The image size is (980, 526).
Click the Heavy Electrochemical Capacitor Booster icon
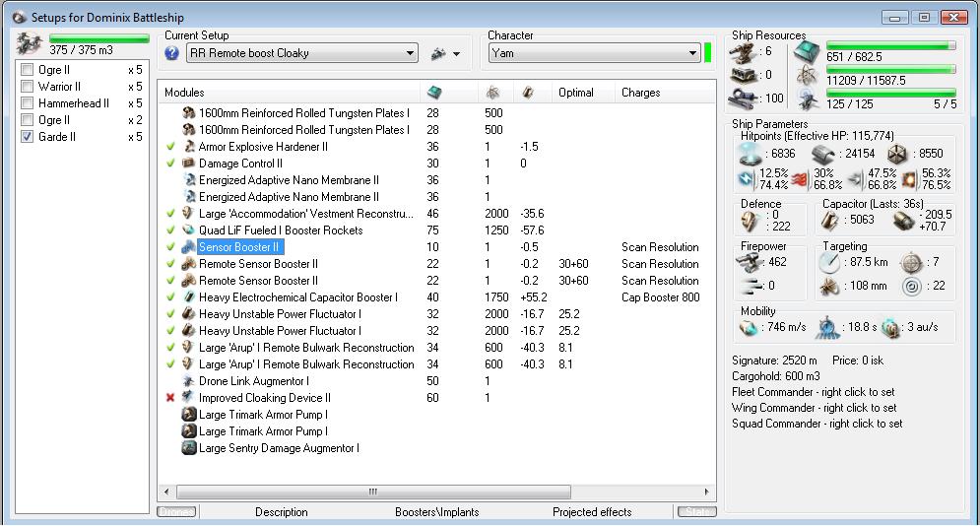coord(188,296)
